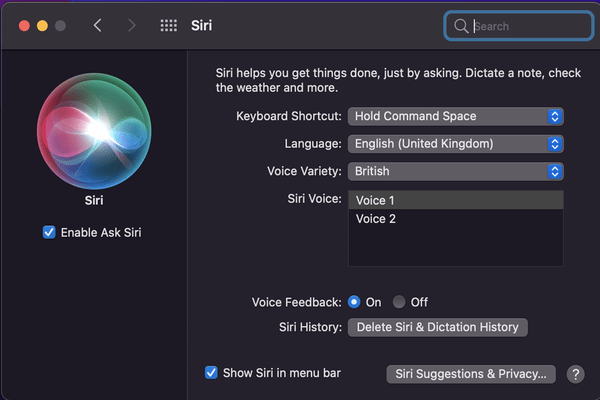Toggle Show Siri in menu bar checkbox
The height and width of the screenshot is (400, 600).
coord(211,372)
